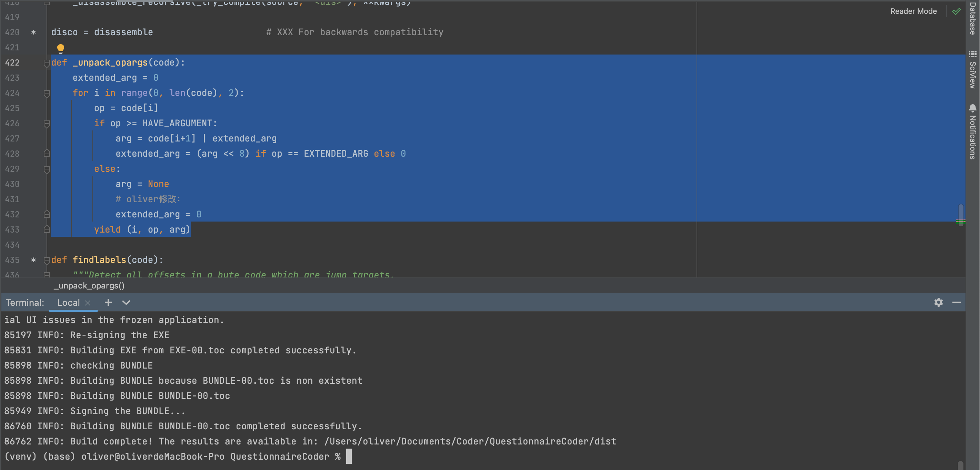This screenshot has width=980, height=470.
Task: Open the terminal tabs chevron dropdown
Action: coord(126,303)
